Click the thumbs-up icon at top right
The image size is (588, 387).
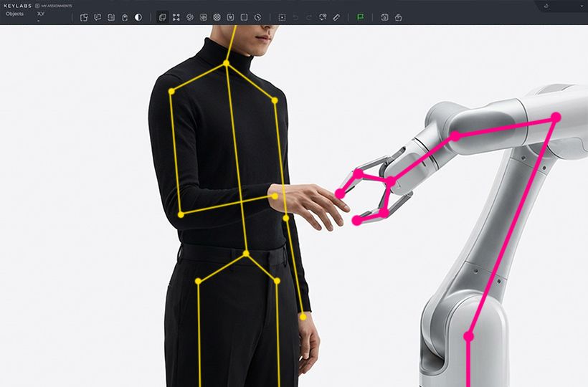tap(546, 6)
